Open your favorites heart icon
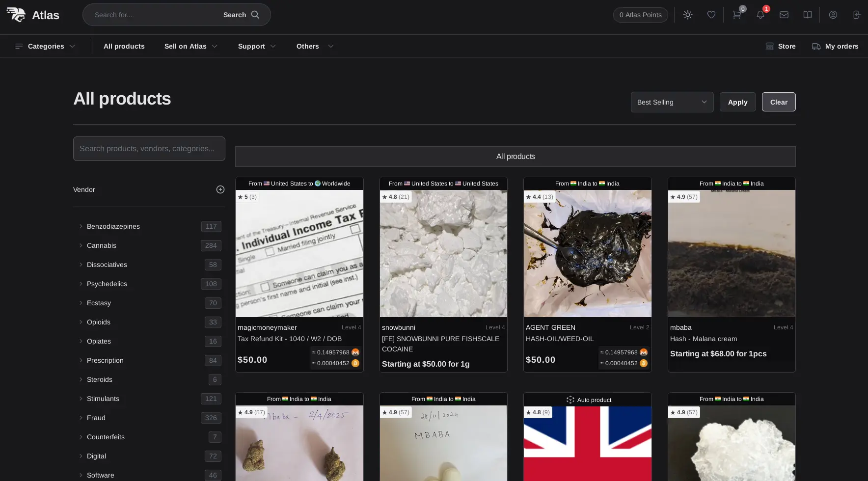 711,15
